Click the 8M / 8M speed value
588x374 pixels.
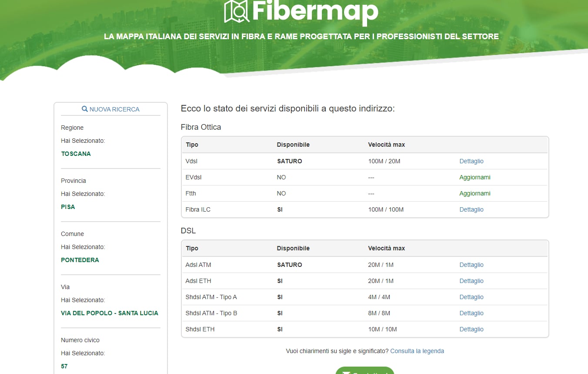click(379, 313)
